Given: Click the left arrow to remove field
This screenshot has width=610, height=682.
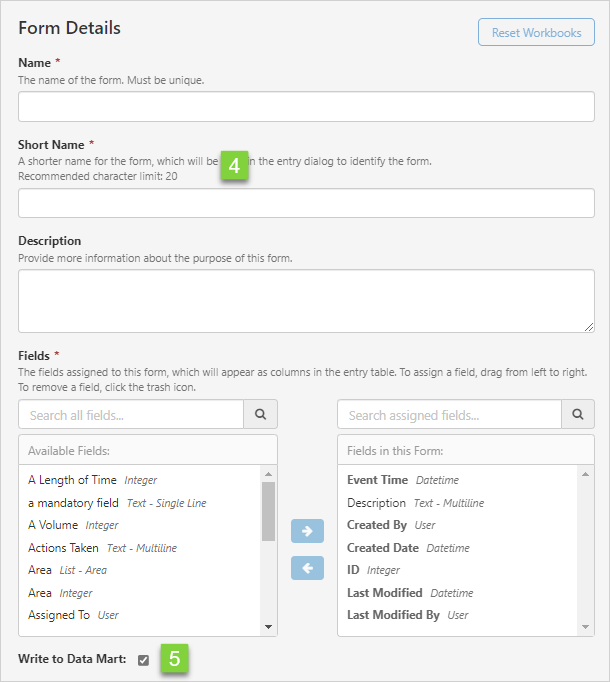Looking at the screenshot, I should click(x=307, y=568).
